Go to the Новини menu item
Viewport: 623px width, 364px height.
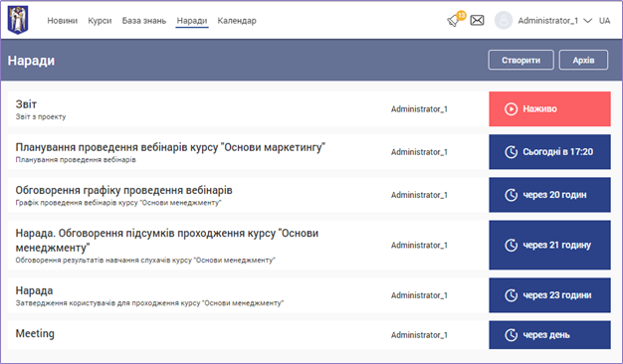tap(63, 21)
